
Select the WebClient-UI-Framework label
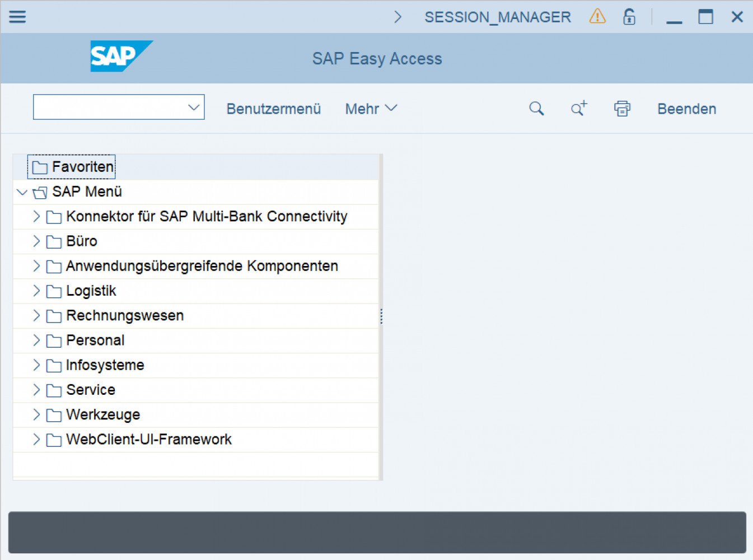(148, 439)
